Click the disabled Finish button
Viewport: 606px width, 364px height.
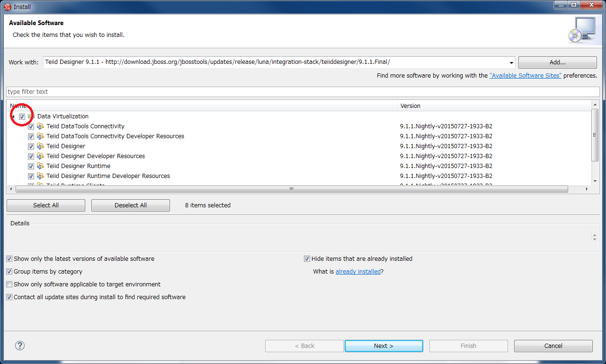(469, 346)
